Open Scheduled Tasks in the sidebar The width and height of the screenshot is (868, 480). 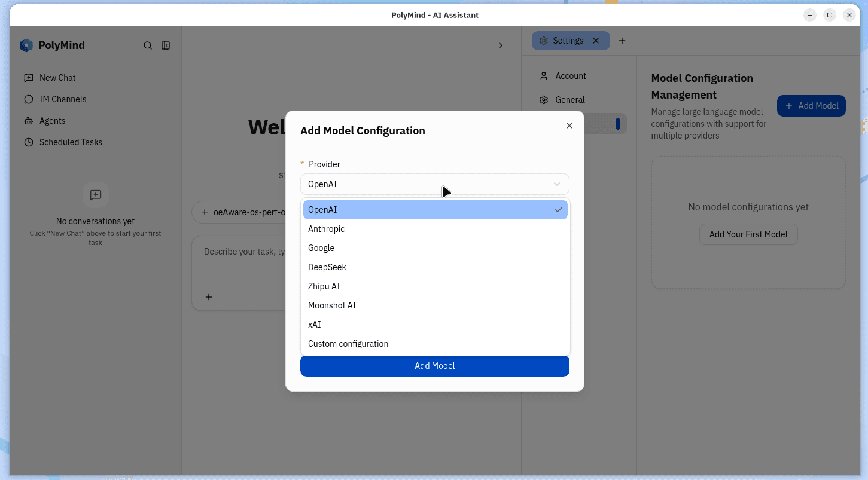tap(96, 142)
